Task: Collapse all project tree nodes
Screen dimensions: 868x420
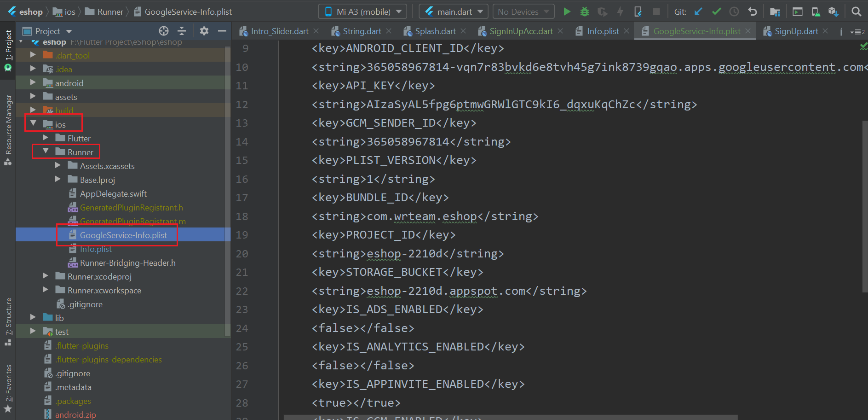Action: [x=182, y=31]
